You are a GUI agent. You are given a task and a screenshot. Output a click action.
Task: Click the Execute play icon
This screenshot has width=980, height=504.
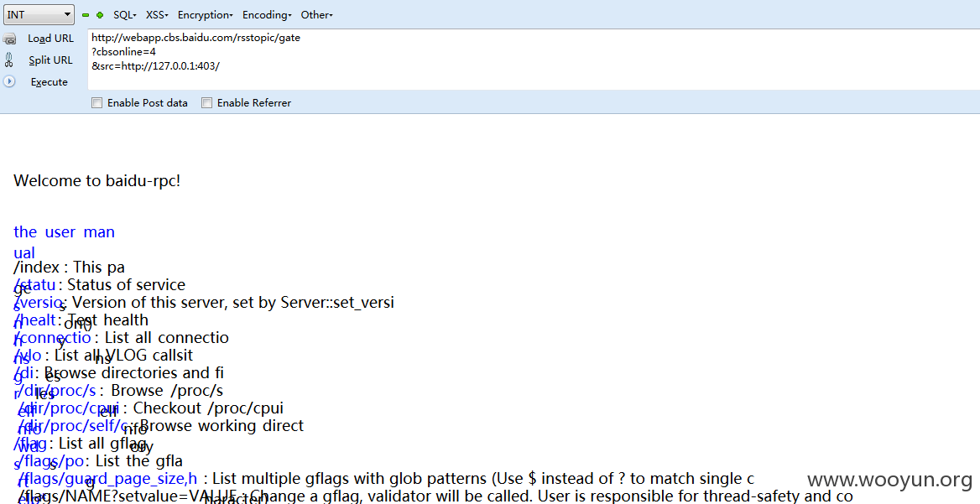pos(8,81)
